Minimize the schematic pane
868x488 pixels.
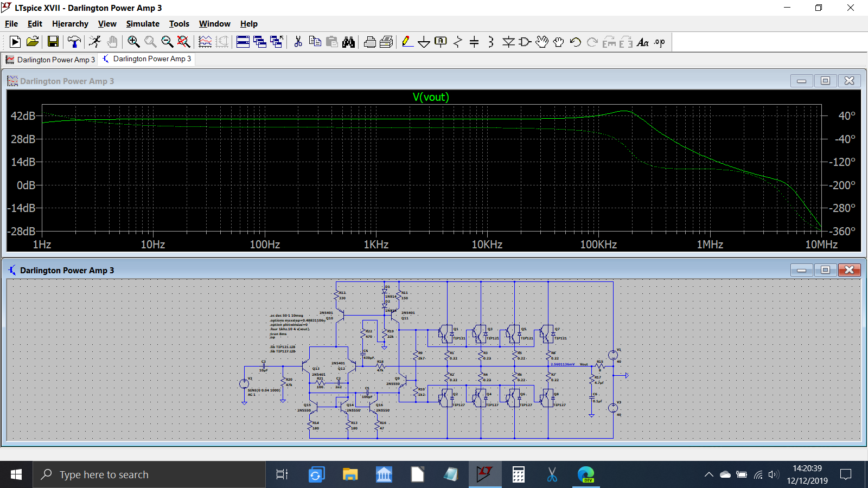[x=801, y=270]
